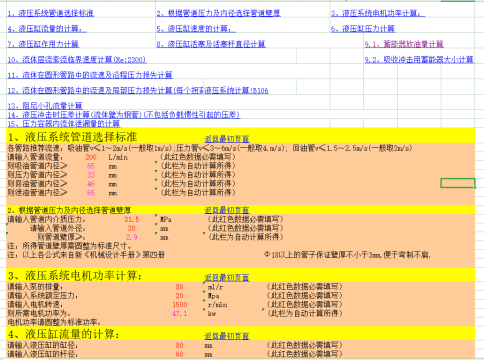Open link '10、流体层流紊流临界速度计算(Re:2300)'
The width and height of the screenshot is (484, 360).
pos(77,60)
